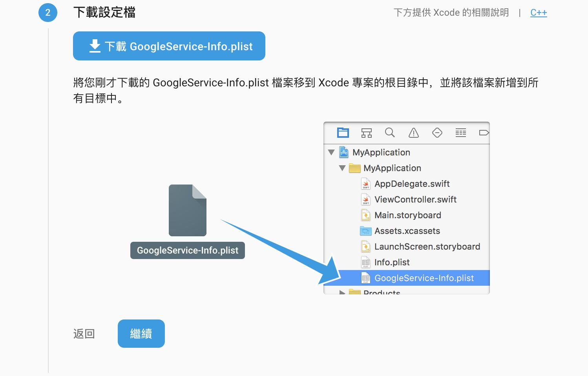Click the download arrow icon on button
588x376 pixels.
[95, 46]
